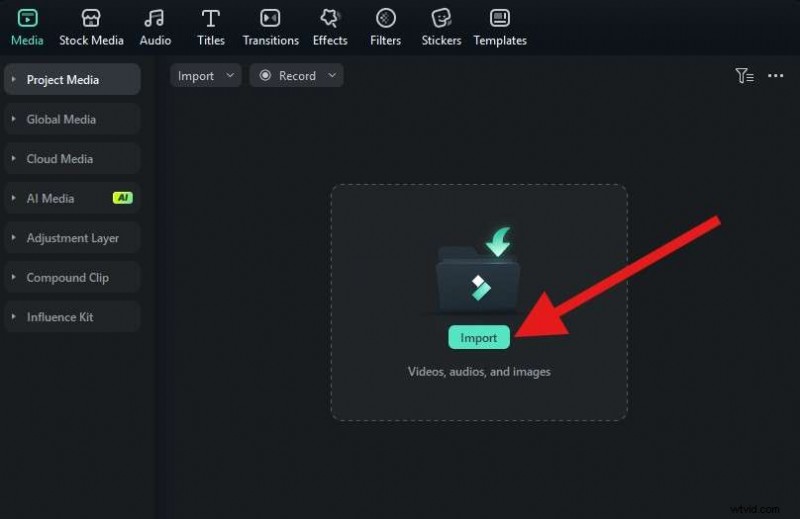Expand the Cloud Media section
The height and width of the screenshot is (519, 800).
pos(59,159)
